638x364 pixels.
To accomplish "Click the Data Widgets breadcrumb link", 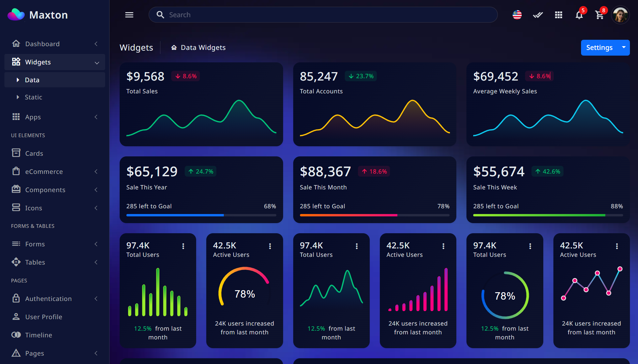I will (203, 47).
